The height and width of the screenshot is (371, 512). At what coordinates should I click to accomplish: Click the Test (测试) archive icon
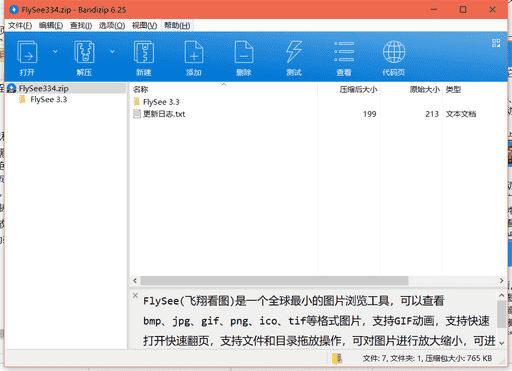(294, 52)
